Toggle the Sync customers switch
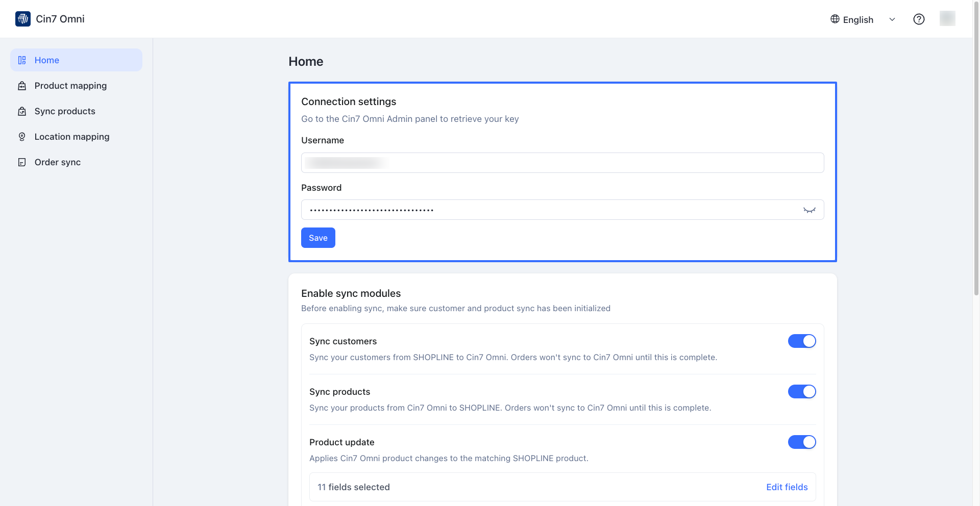The width and height of the screenshot is (980, 506). 802,341
